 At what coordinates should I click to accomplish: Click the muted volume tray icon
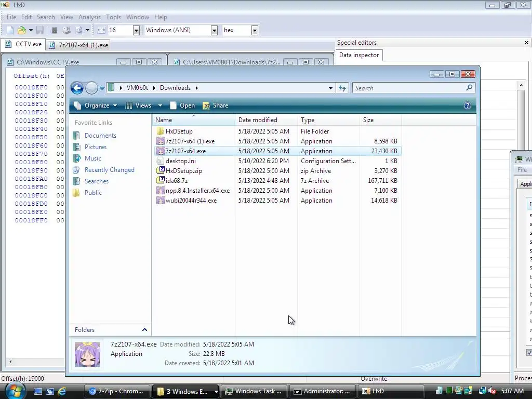click(492, 391)
